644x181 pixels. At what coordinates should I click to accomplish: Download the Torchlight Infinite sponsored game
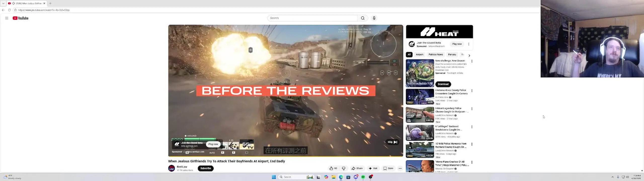click(443, 84)
